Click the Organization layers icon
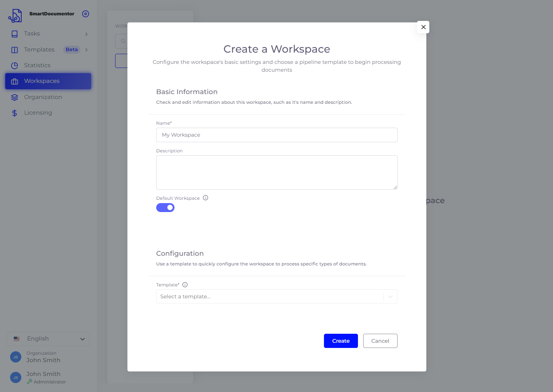This screenshot has width=553, height=392. [x=15, y=97]
